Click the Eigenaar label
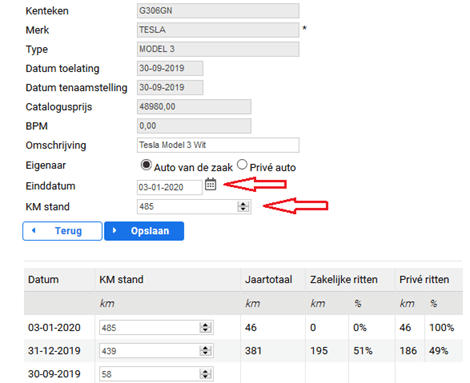 point(46,165)
